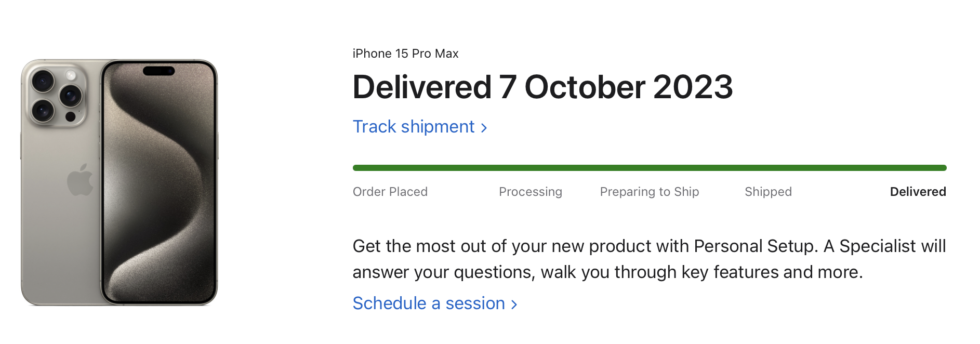Viewport: 980px width, 344px height.
Task: Open the Track shipment link
Action: [414, 127]
